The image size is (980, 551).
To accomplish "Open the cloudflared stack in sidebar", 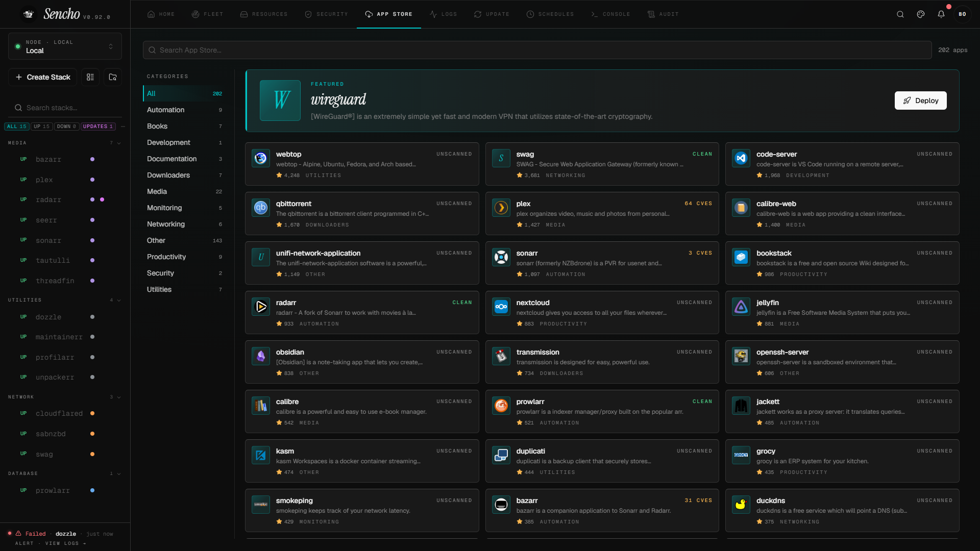I will [64, 413].
